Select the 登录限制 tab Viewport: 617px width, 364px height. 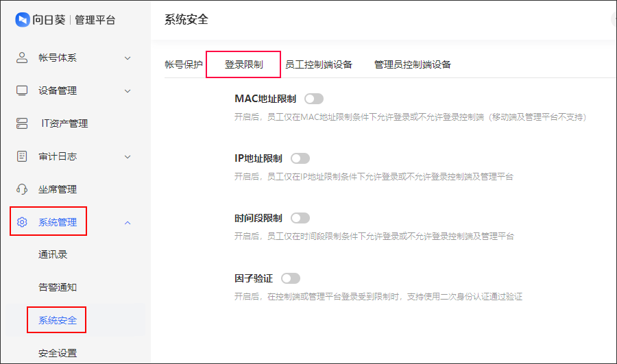(x=243, y=64)
